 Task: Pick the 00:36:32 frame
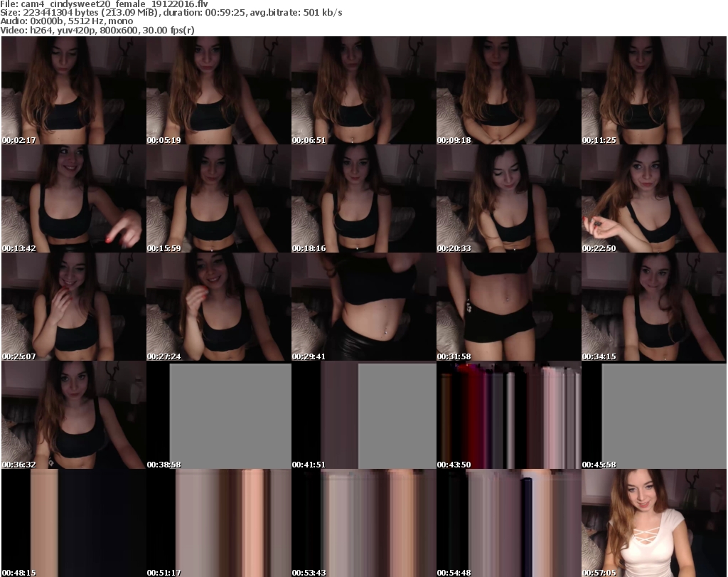pyautogui.click(x=73, y=415)
